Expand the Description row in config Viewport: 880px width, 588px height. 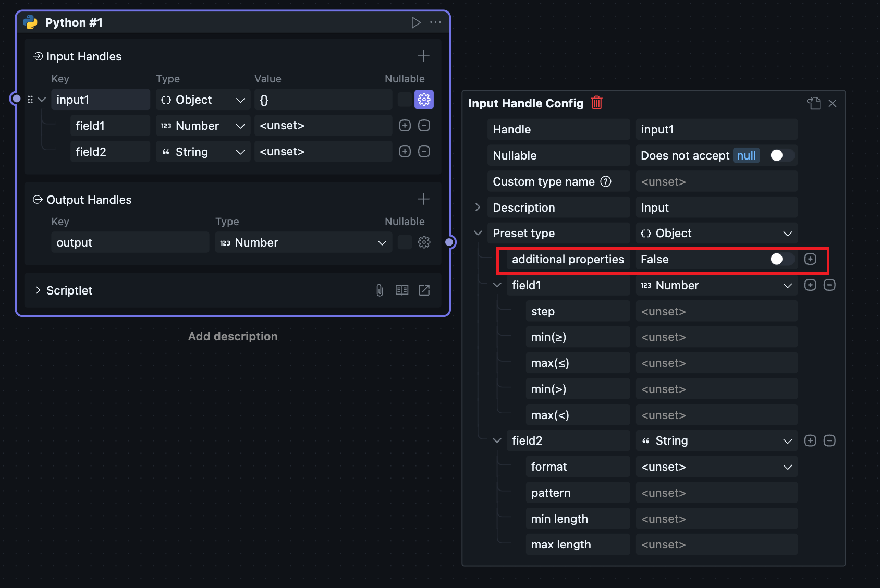click(x=478, y=207)
